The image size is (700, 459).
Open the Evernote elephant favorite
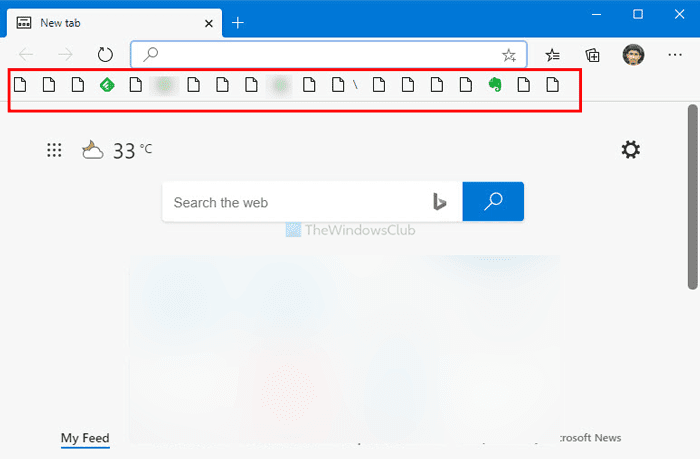495,84
